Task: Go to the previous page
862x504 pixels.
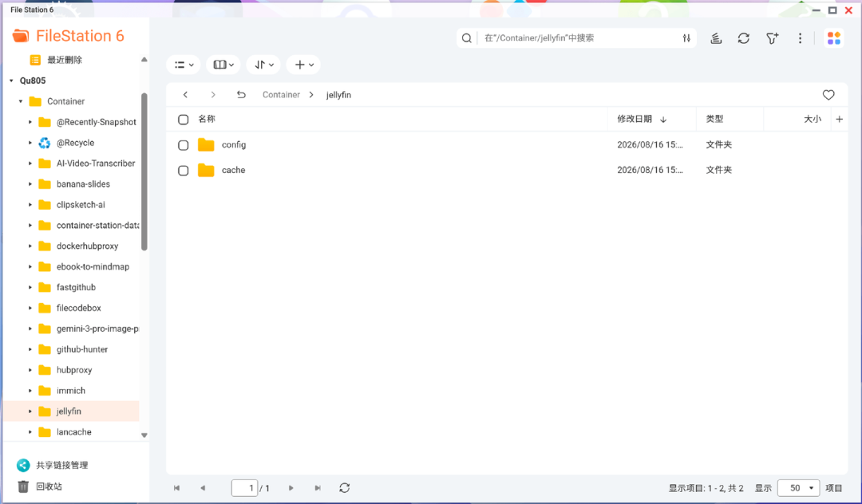Action: click(x=203, y=487)
